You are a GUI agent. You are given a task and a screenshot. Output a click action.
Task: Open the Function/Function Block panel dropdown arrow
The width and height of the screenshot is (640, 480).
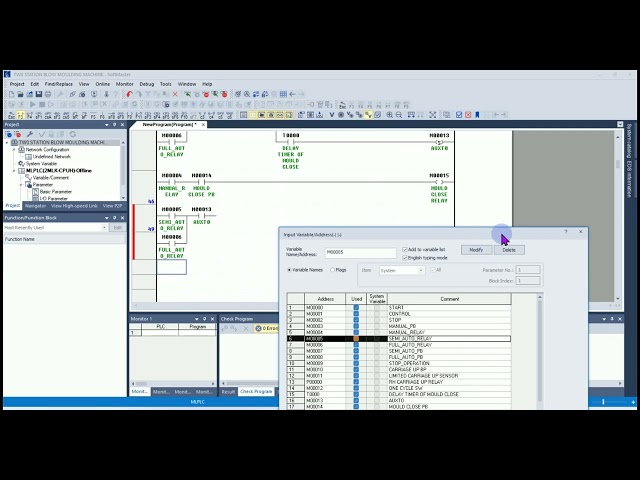tap(107, 218)
